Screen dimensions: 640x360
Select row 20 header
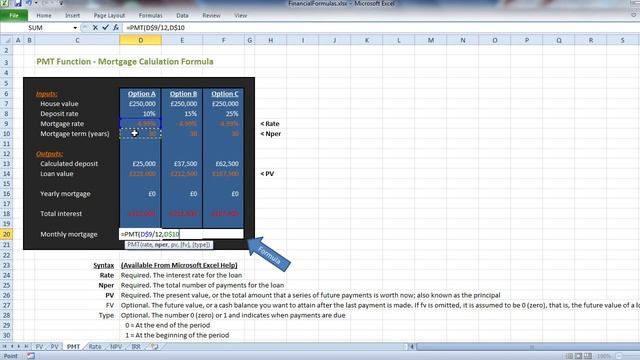pyautogui.click(x=6, y=234)
